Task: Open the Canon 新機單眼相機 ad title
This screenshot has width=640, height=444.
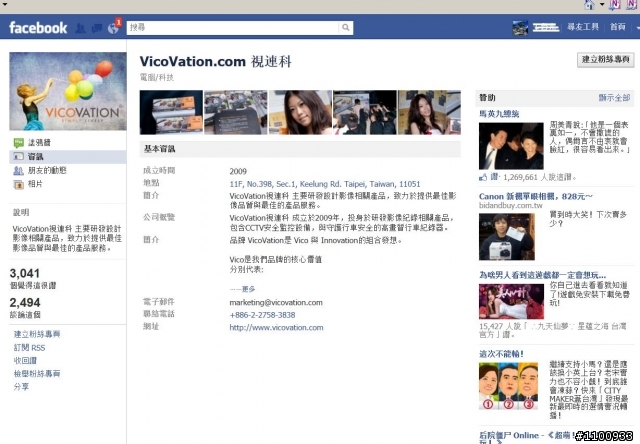Action: click(x=536, y=196)
